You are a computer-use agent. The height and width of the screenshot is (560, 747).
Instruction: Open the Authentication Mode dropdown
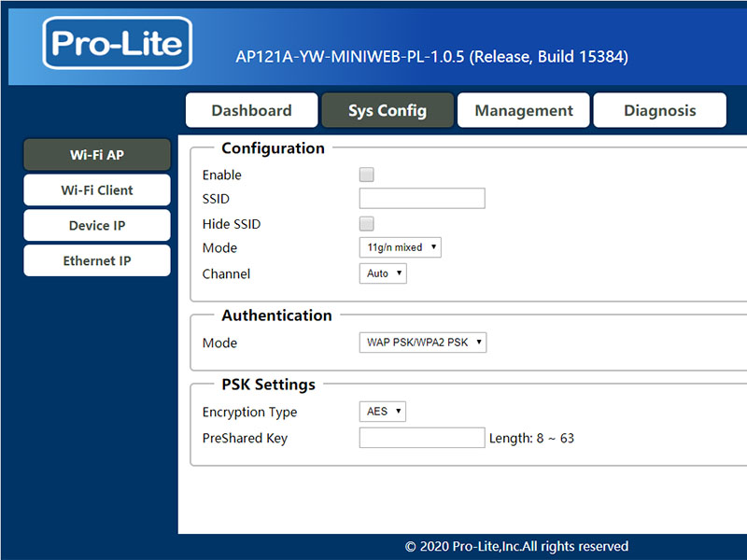coord(423,343)
